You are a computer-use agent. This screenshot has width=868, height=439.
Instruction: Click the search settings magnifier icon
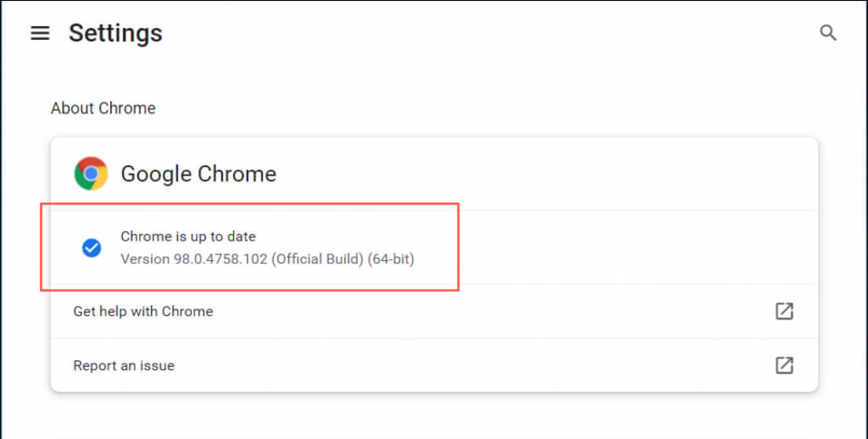click(828, 33)
